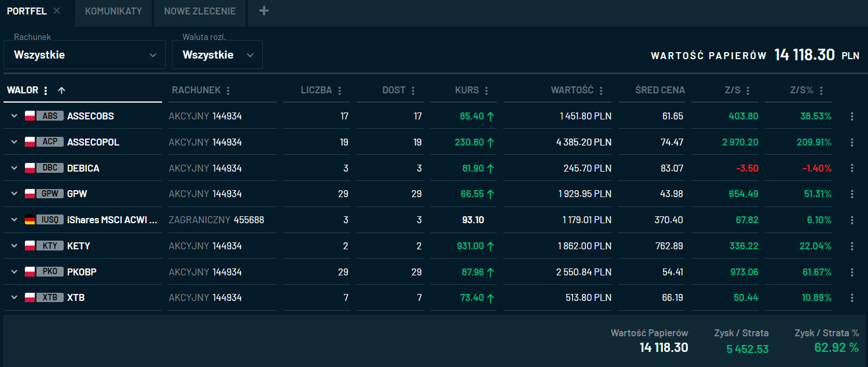
Task: Expand the KETY row chevron
Action: 14,246
